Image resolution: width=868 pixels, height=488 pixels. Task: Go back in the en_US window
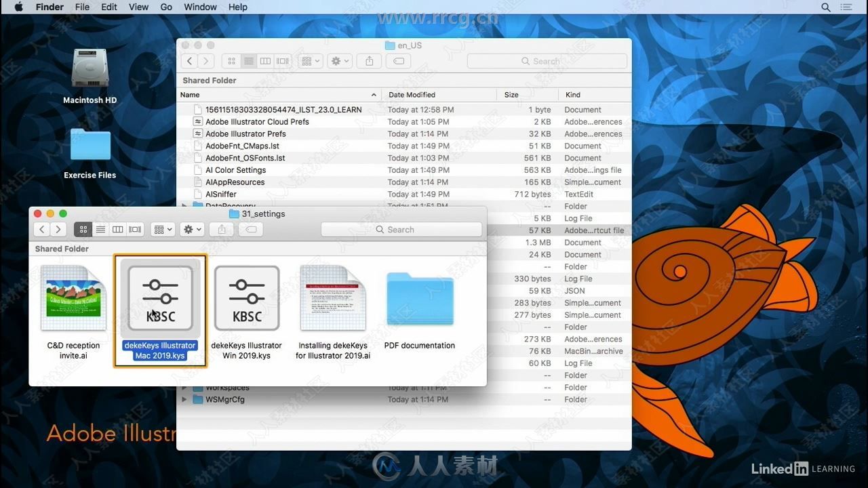coord(190,61)
